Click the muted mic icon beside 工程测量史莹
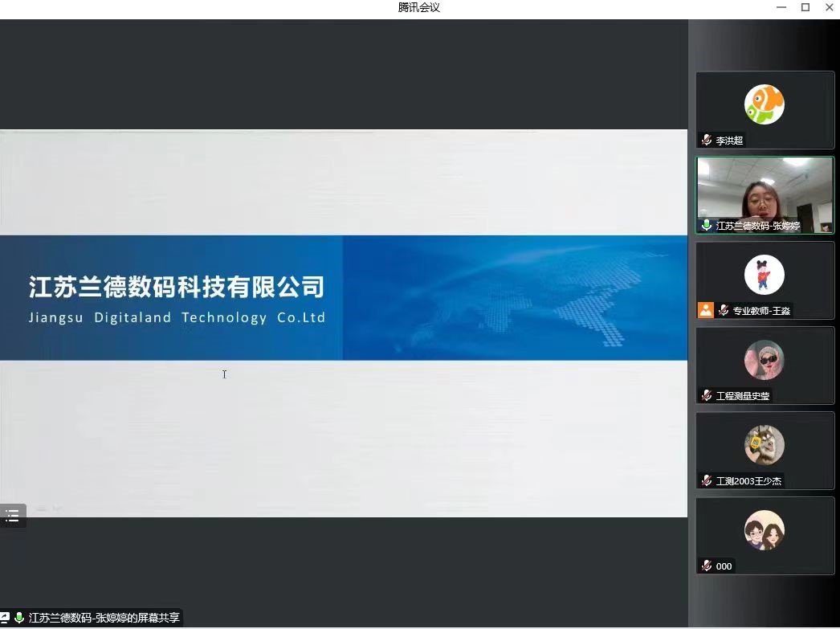Viewport: 840px width, 629px height. [x=706, y=395]
